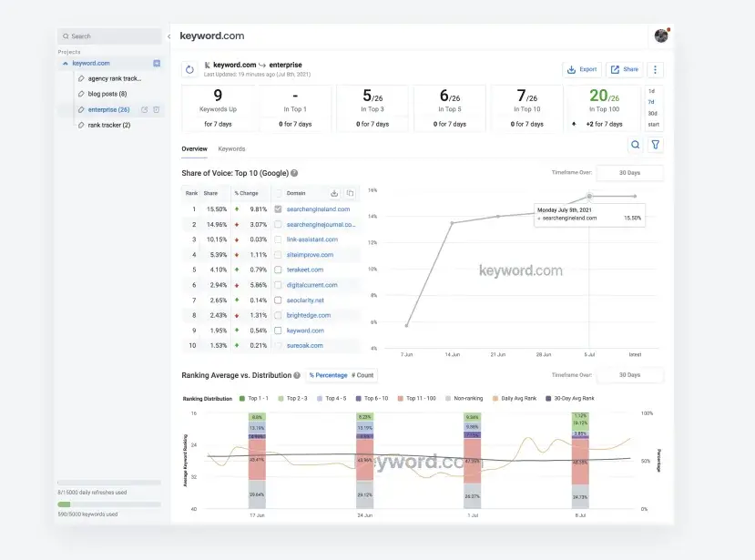The width and height of the screenshot is (755, 560).
Task: Type in the sidebar Search field
Action: coord(109,36)
